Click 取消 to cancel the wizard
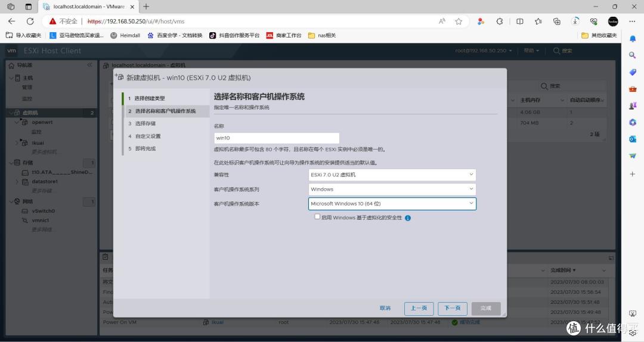This screenshot has width=644, height=342. point(385,308)
